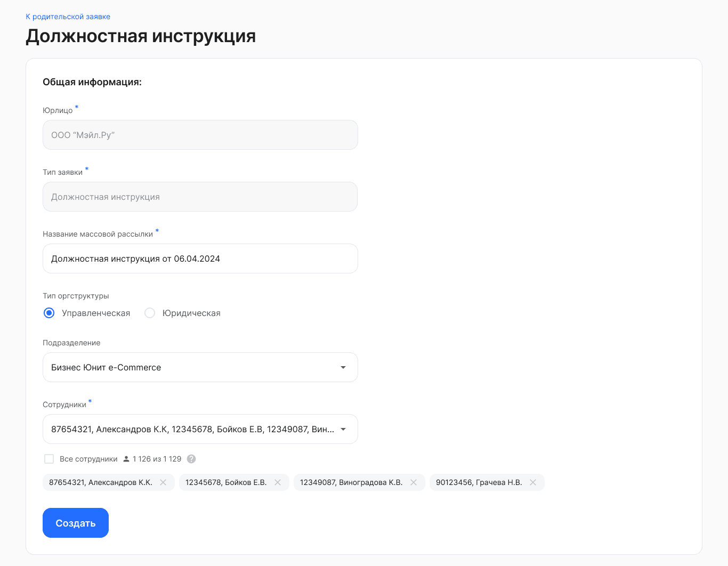Select the Юридическая radio button
This screenshot has height=566, width=728.
pos(150,313)
